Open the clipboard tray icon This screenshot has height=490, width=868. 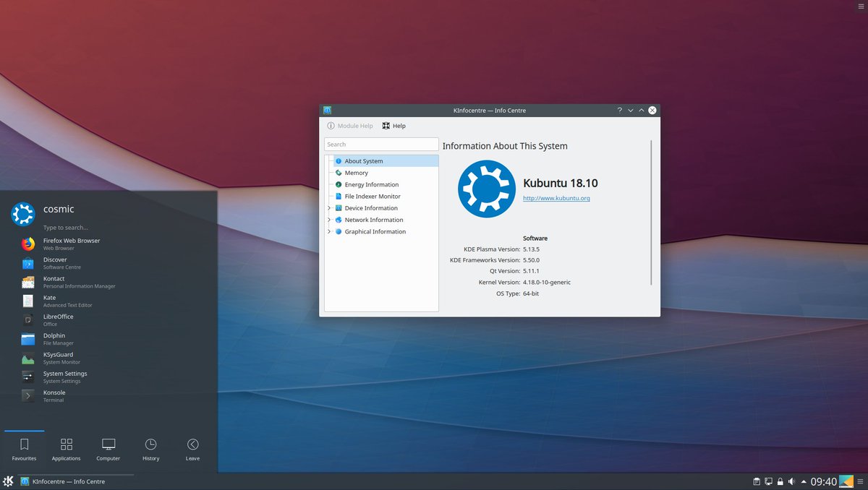757,481
